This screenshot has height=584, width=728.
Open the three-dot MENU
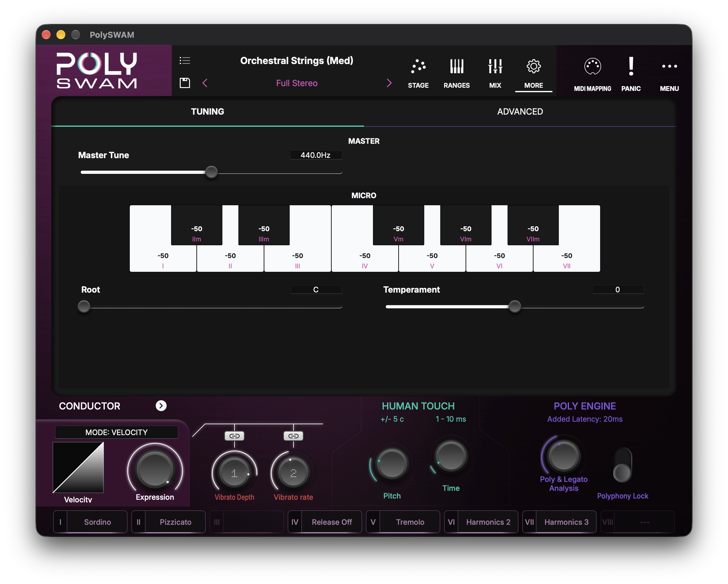pyautogui.click(x=669, y=75)
